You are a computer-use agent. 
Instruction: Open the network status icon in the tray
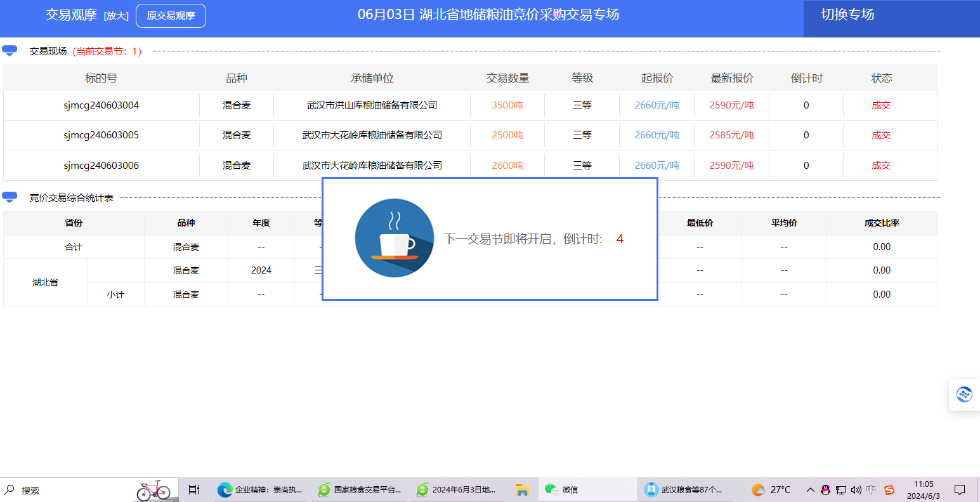(840, 489)
